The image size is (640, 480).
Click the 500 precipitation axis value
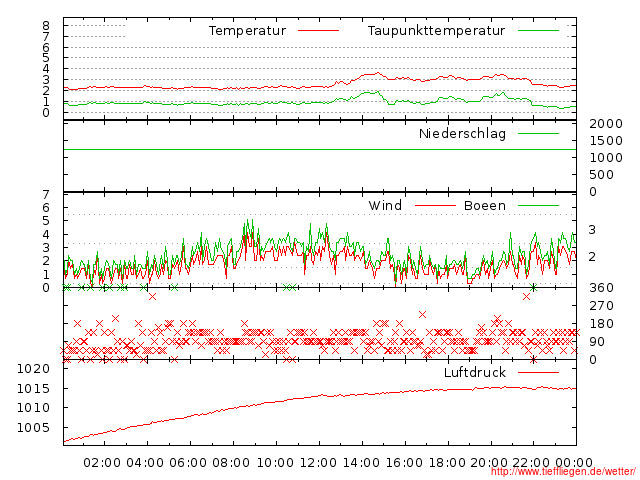coord(602,175)
